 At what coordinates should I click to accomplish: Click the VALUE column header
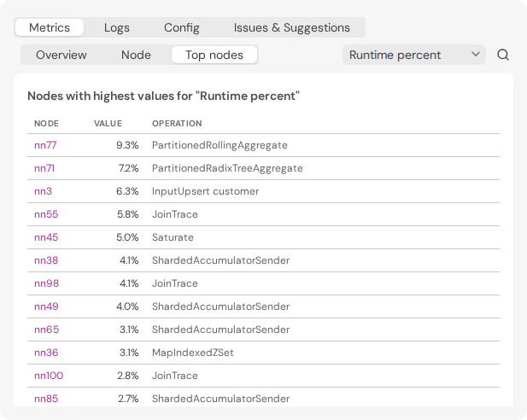coord(108,123)
